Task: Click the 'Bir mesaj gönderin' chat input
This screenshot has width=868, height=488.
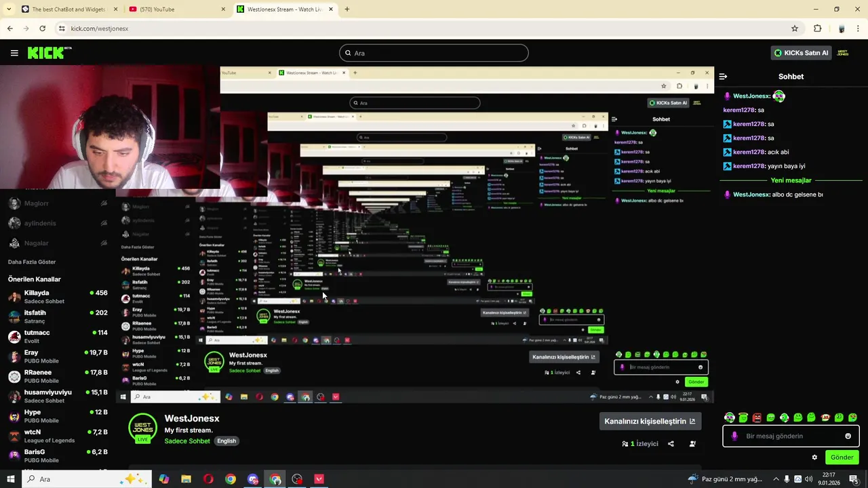Action: tap(791, 436)
